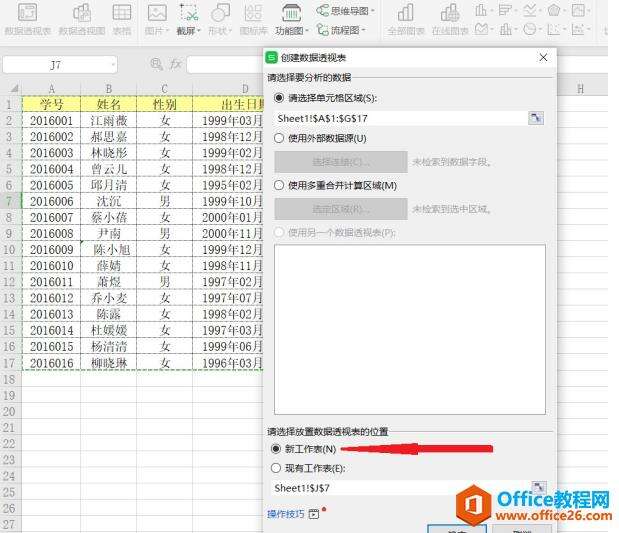Image resolution: width=619 pixels, height=533 pixels.
Task: Close the 创建数据透视表 dialog
Action: [543, 58]
